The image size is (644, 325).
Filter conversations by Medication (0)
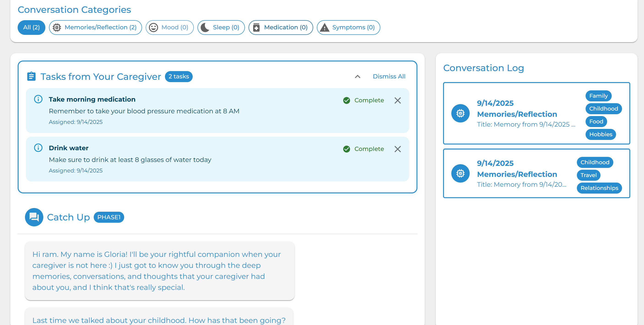pyautogui.click(x=280, y=27)
